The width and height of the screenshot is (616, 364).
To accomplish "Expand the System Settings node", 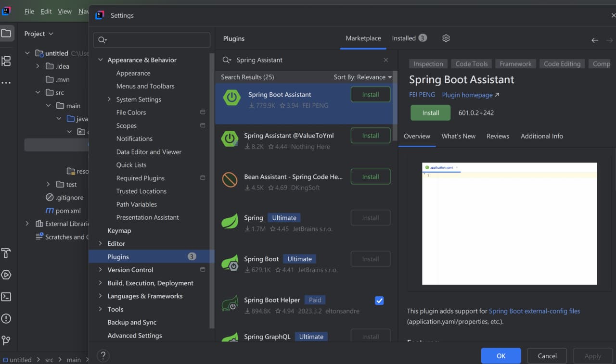I will pyautogui.click(x=109, y=100).
